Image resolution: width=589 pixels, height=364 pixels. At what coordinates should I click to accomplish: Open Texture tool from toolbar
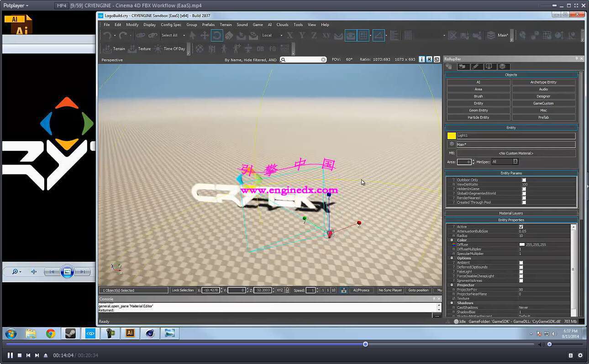139,48
